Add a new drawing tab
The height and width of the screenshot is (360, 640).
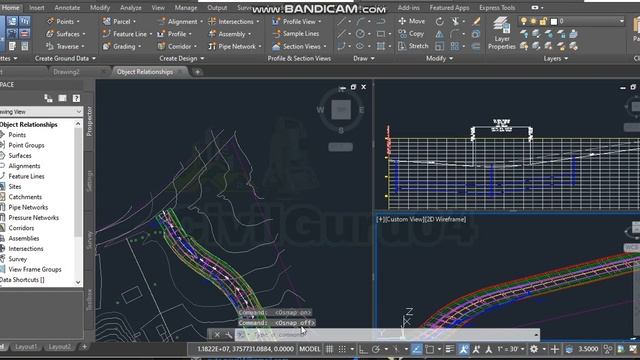(x=198, y=72)
